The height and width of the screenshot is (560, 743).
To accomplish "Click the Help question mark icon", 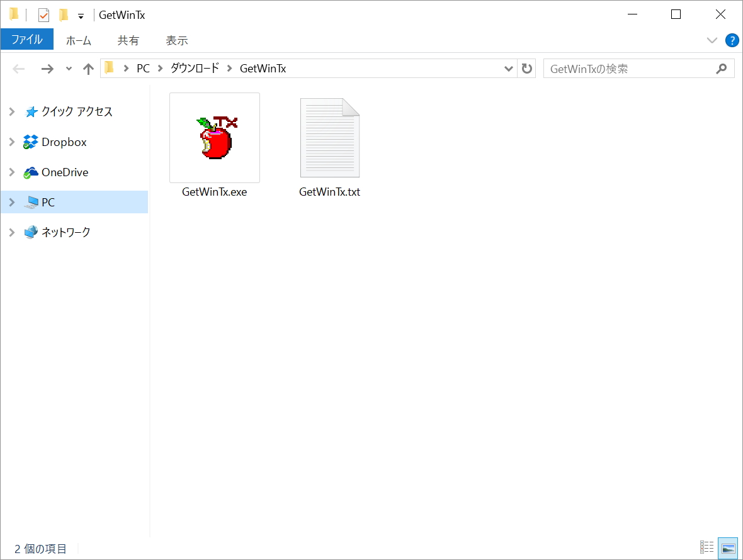I will (x=732, y=40).
